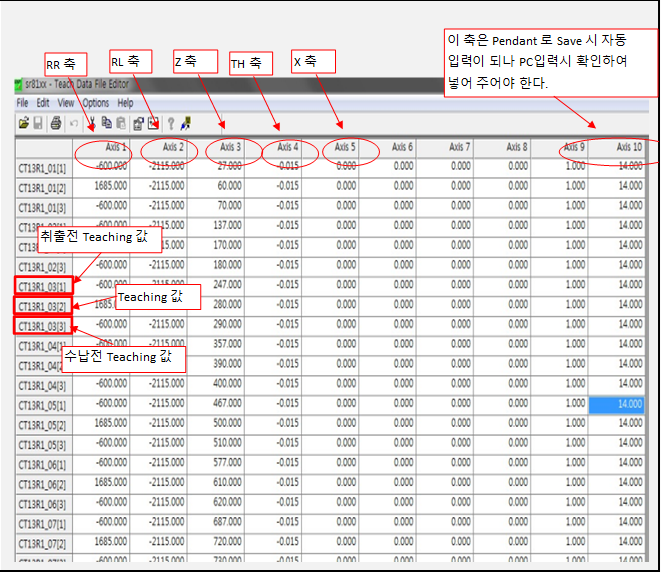Click Axis 9 cell 1.000 in row CT13R1_02[3]
The width and height of the screenshot is (661, 573).
point(560,265)
